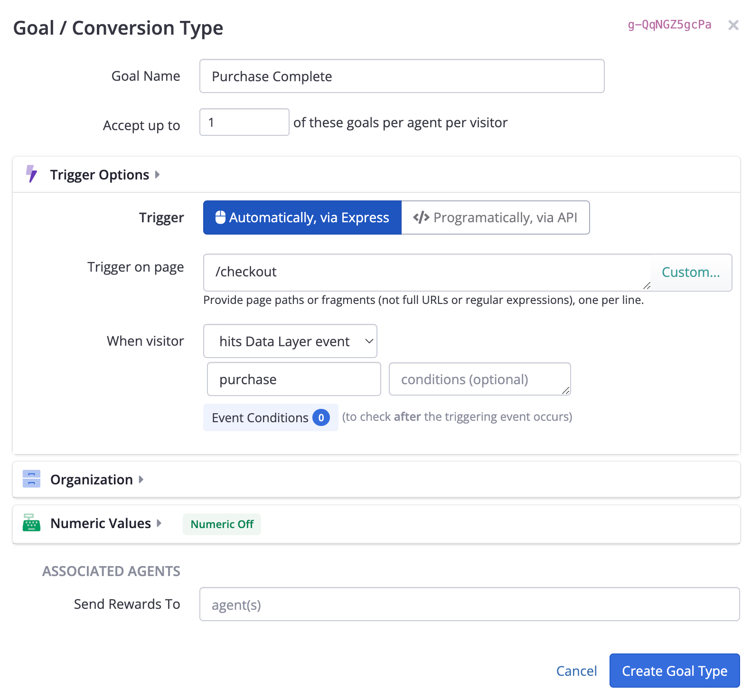The width and height of the screenshot is (751, 700).
Task: Cancel the goal type creation
Action: (576, 671)
